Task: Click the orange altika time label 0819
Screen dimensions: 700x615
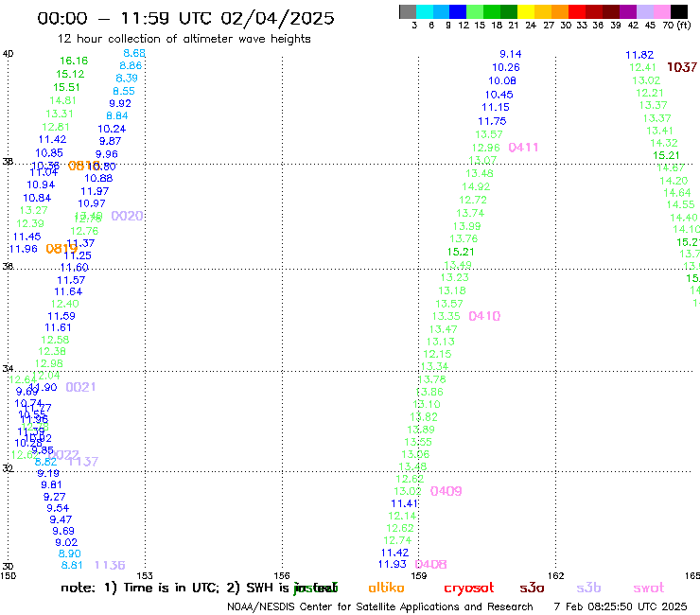Action: pyautogui.click(x=61, y=249)
